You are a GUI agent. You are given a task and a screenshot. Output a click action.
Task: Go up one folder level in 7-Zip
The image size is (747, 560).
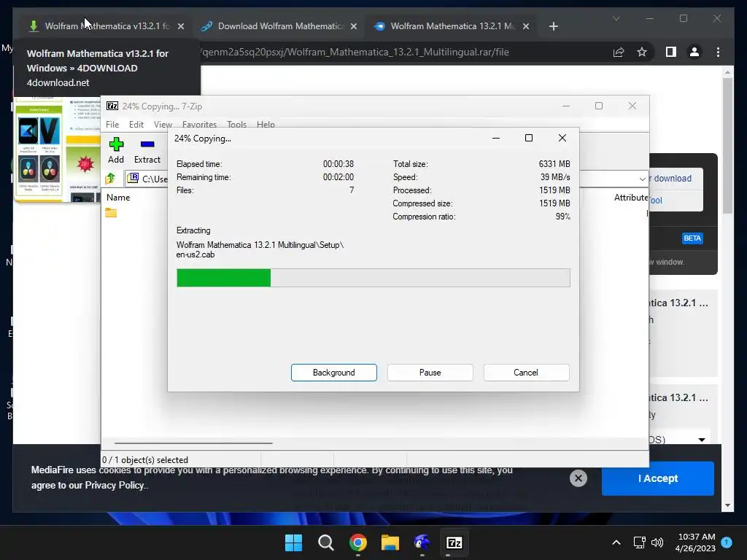pyautogui.click(x=111, y=179)
